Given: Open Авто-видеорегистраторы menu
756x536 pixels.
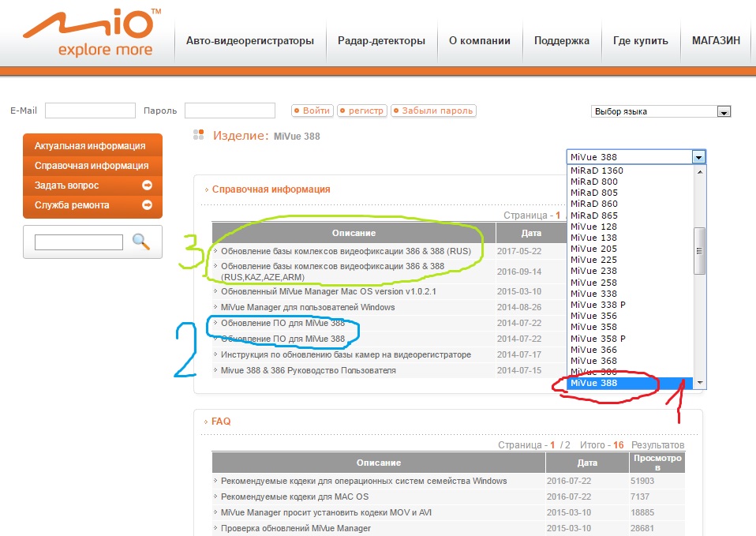Looking at the screenshot, I should click(x=249, y=41).
